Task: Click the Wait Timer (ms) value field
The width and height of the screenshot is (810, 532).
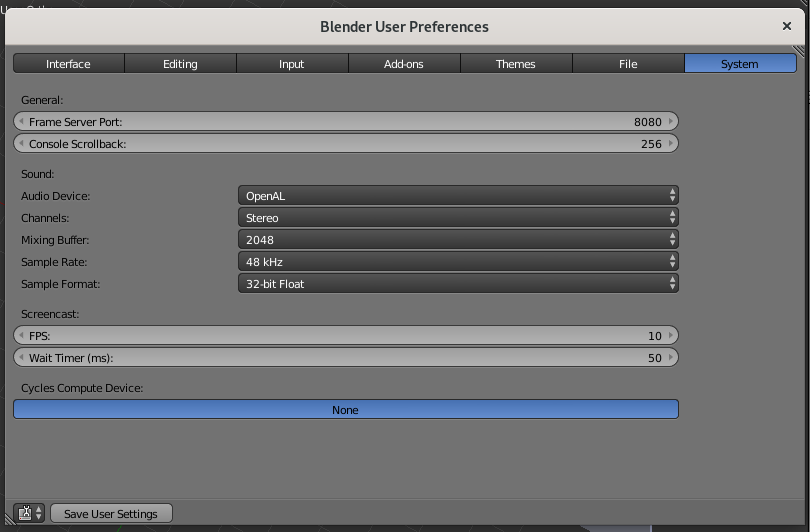Action: 346,357
